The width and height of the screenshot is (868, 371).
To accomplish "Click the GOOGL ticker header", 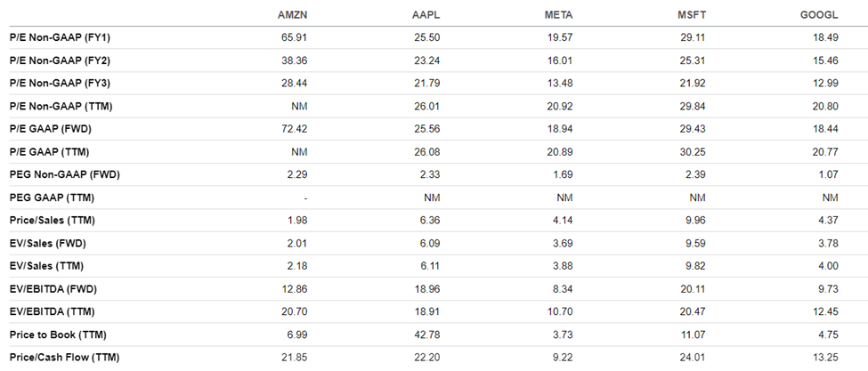I will [x=821, y=14].
